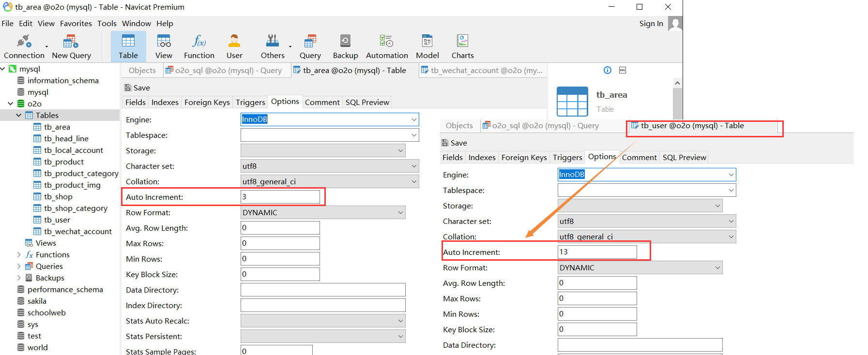Viewport: 868px width, 355px height.
Task: Open the Tools menu
Action: (107, 23)
